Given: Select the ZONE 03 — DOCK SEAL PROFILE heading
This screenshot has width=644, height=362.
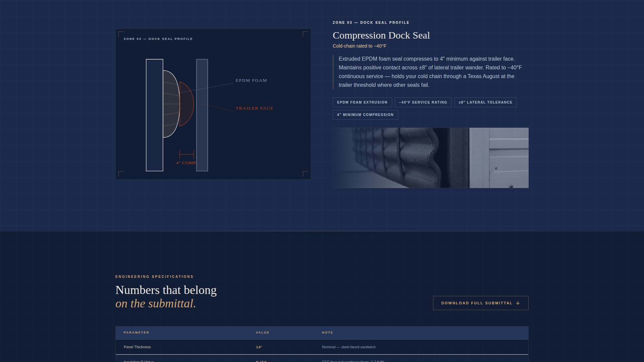Looking at the screenshot, I should click(x=371, y=22).
